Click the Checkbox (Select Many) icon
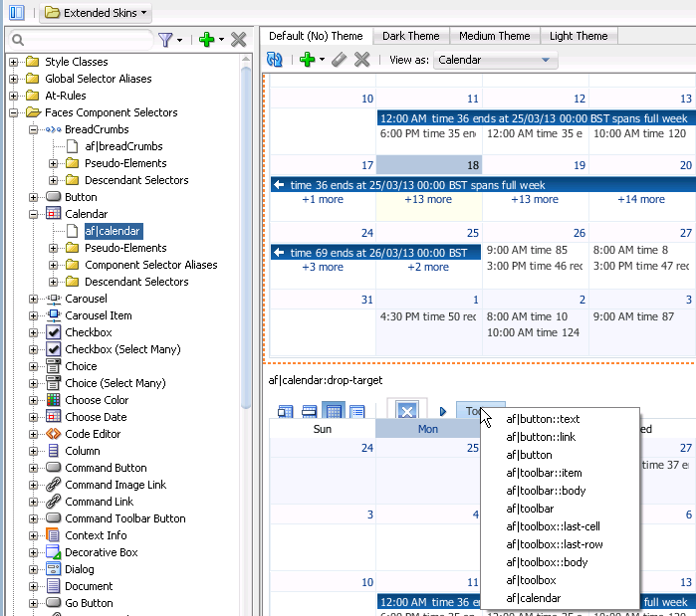The image size is (696, 616). 53,349
